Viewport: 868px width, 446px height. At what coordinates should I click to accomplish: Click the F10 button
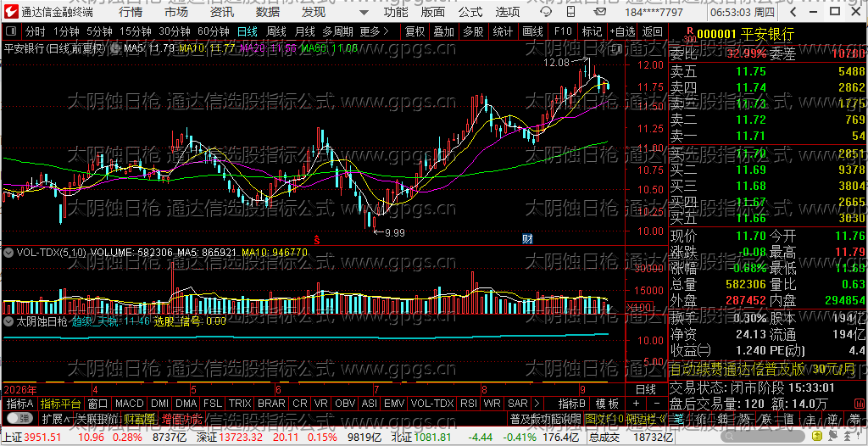(x=563, y=31)
